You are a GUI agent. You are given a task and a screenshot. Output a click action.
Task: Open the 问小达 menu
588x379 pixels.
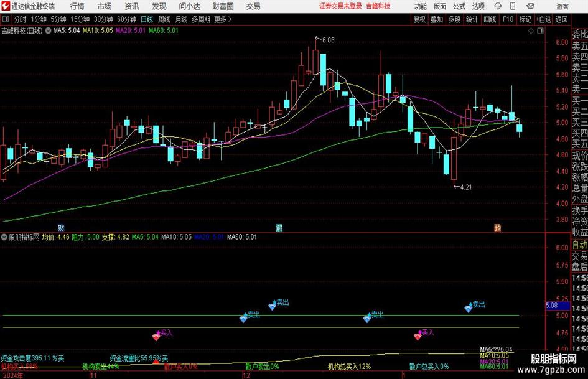point(189,6)
